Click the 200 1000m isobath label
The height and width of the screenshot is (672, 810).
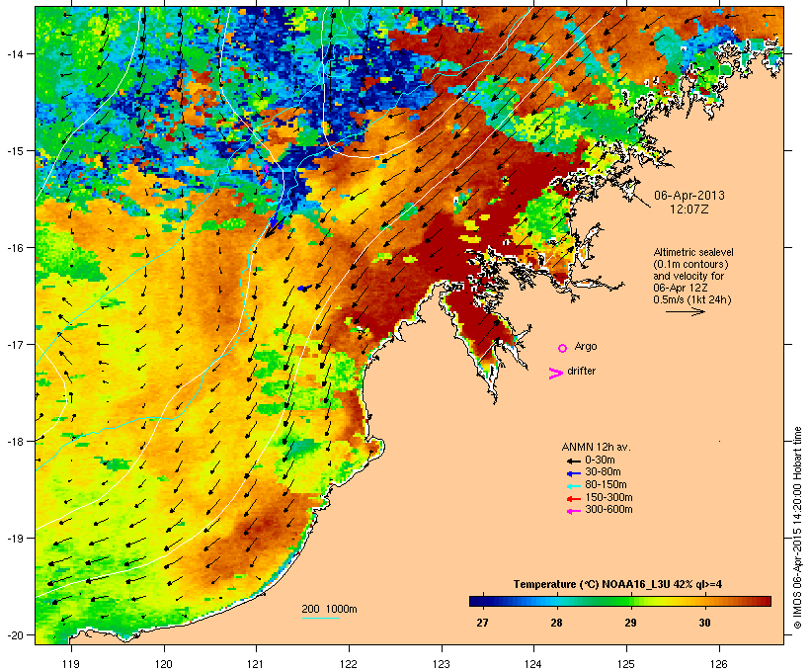coord(329,610)
